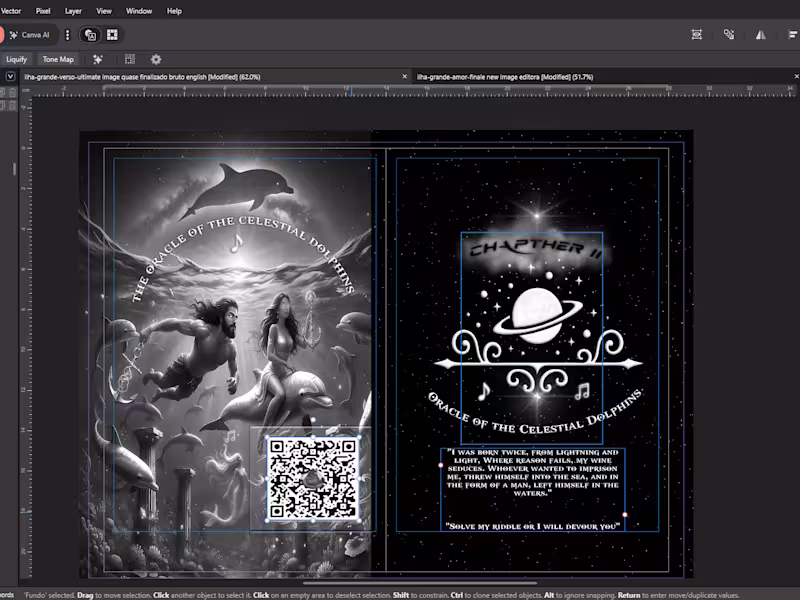800x600 pixels.
Task: Expand the dropdown arrow at the top-left corner
Action: 10,76
